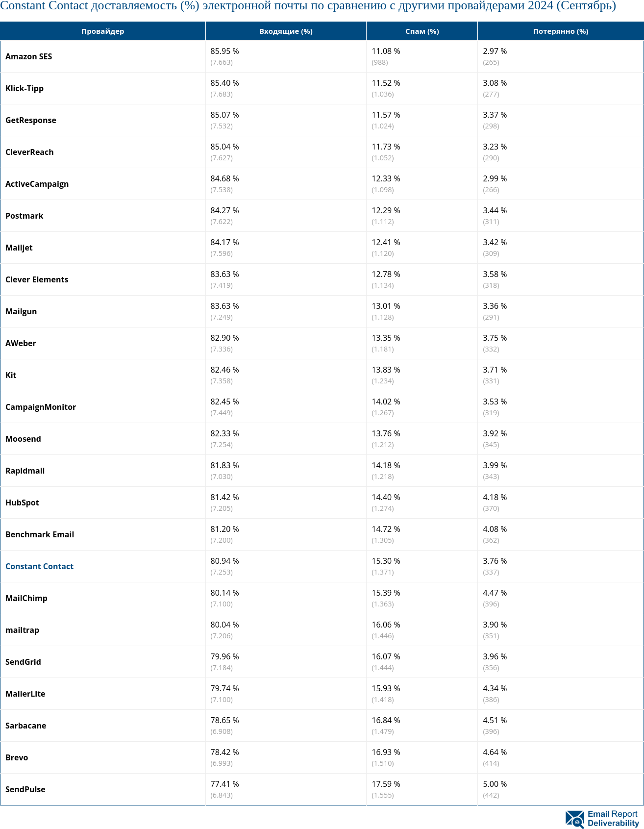
Task: Click the ActiveCampaign provider name
Action: pos(37,184)
